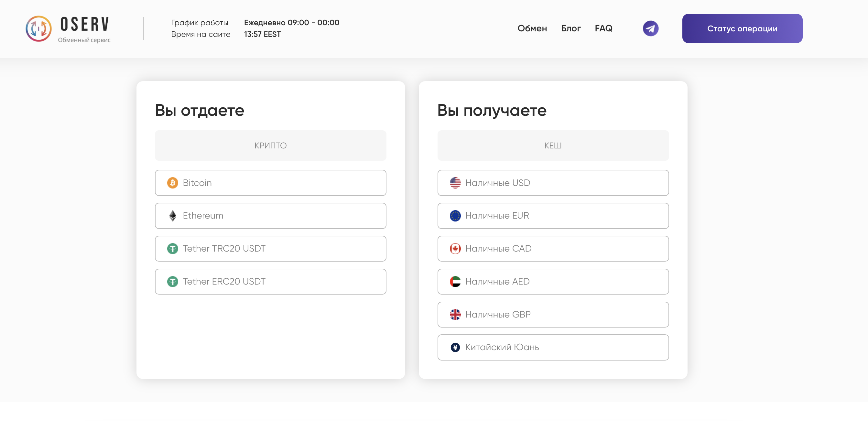868x421 pixels.
Task: Choose Наличные GBP to receive
Action: [x=553, y=315]
